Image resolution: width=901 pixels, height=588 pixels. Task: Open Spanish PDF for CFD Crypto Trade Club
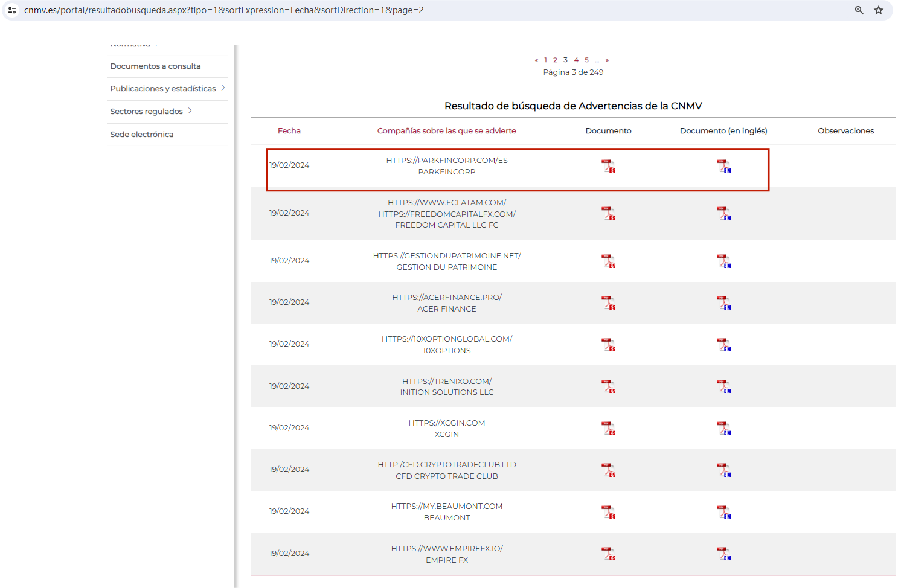coord(608,470)
